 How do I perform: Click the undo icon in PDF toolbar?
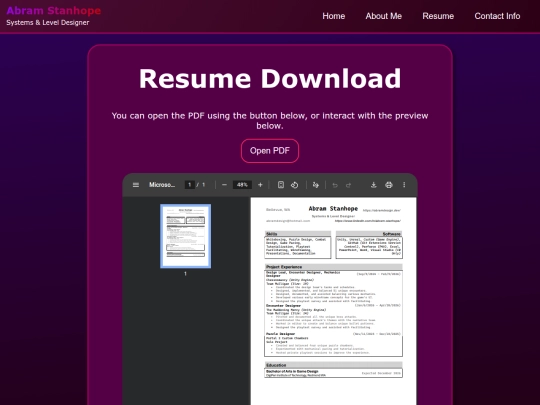(x=335, y=185)
